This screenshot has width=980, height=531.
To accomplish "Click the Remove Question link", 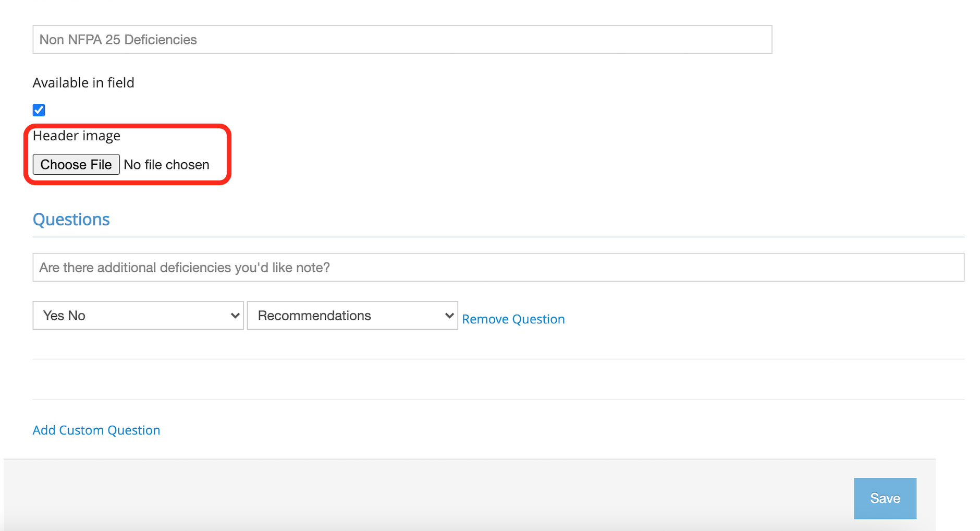I will click(x=513, y=319).
